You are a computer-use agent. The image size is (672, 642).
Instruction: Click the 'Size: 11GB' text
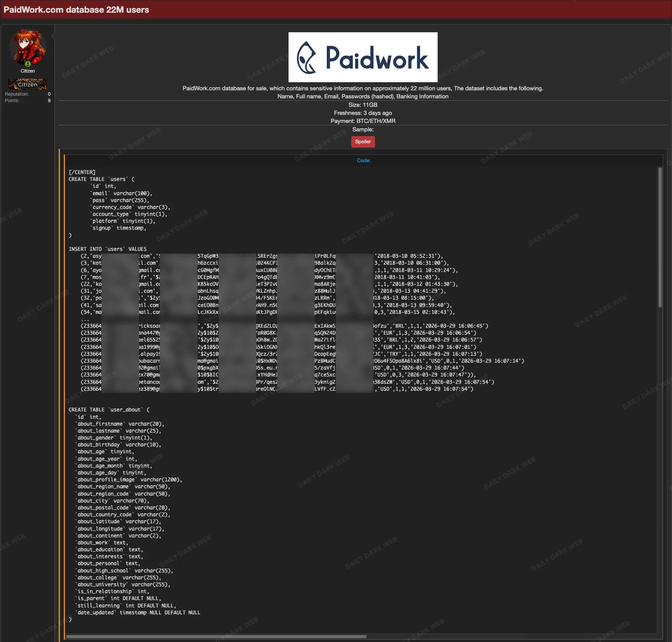click(x=363, y=105)
